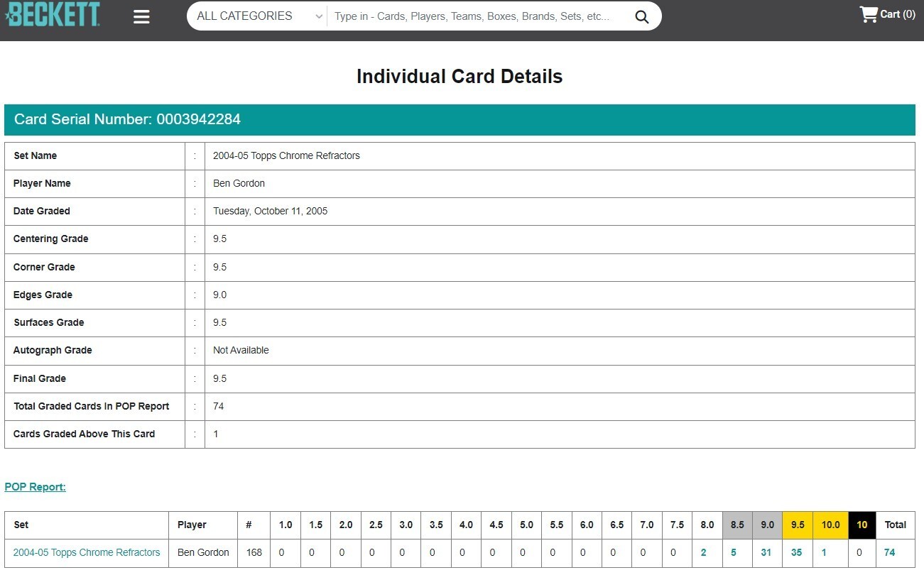Select the Autograph Grade Not Available value
Image resolution: width=924 pixels, height=575 pixels.
241,350
